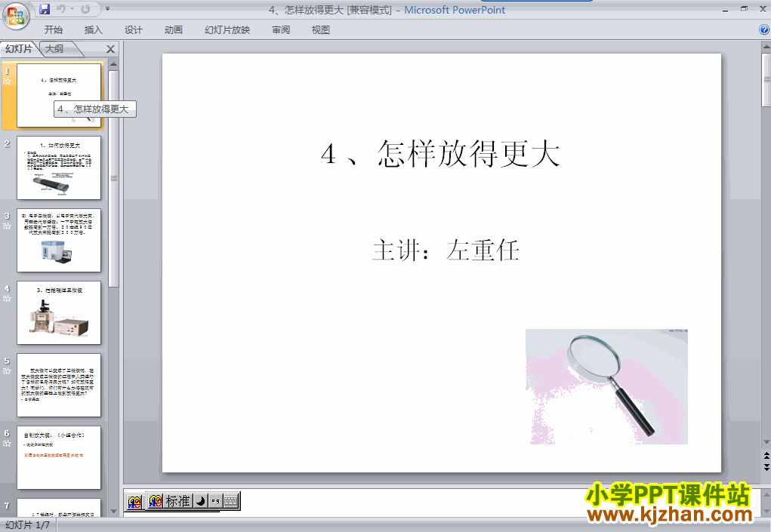
Task: Select slide 3 thumbnail with electron microscope
Action: 59,240
